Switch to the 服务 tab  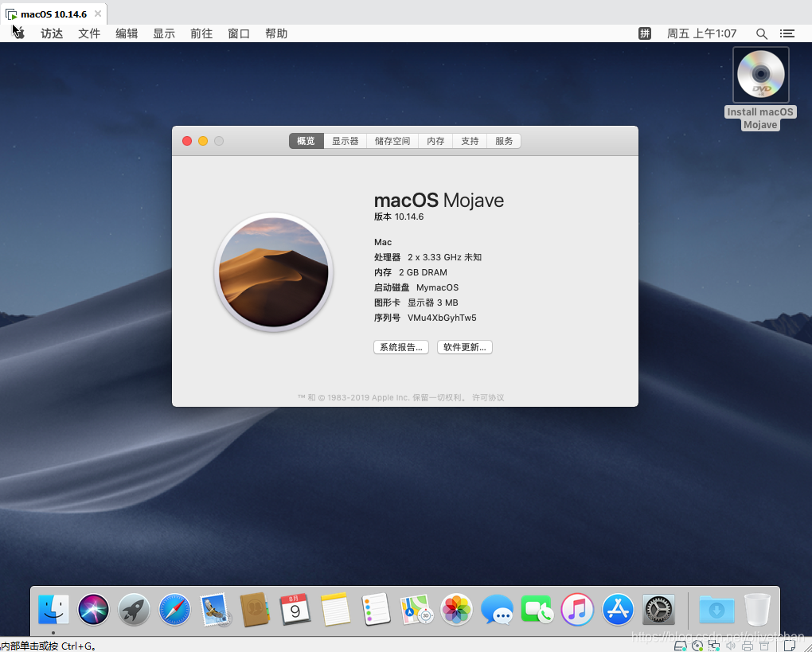(504, 141)
